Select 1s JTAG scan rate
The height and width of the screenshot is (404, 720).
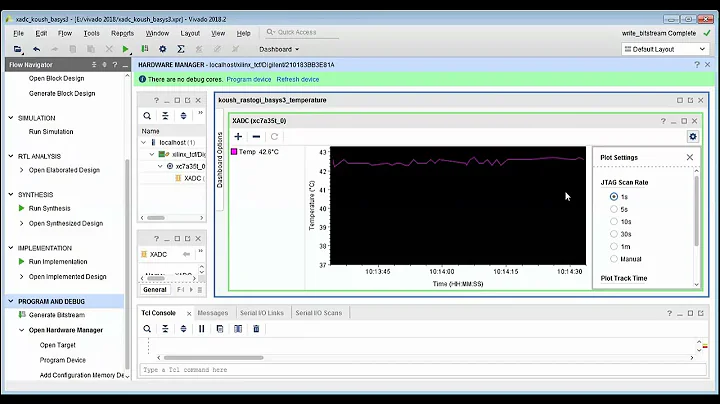(614, 196)
